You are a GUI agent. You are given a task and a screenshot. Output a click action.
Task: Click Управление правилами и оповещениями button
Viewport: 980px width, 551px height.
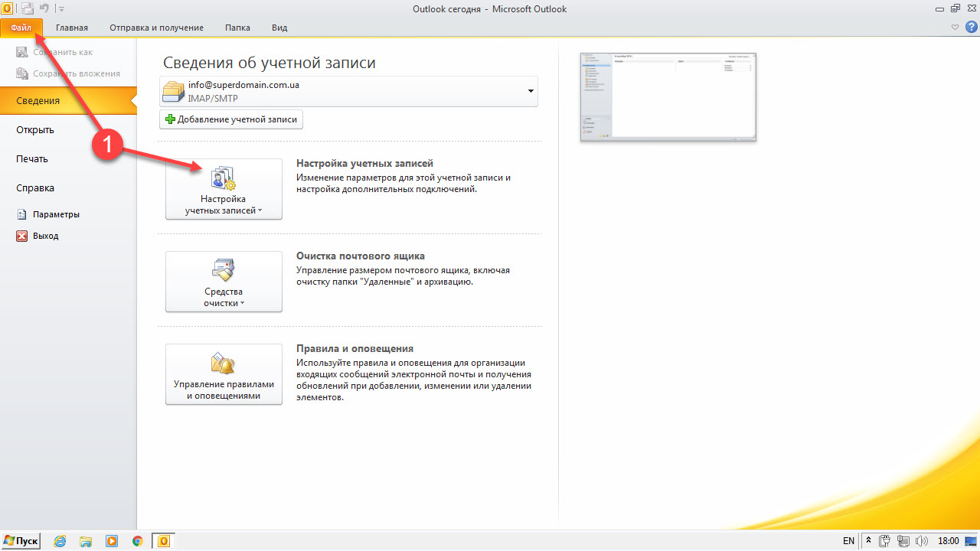[x=224, y=374]
